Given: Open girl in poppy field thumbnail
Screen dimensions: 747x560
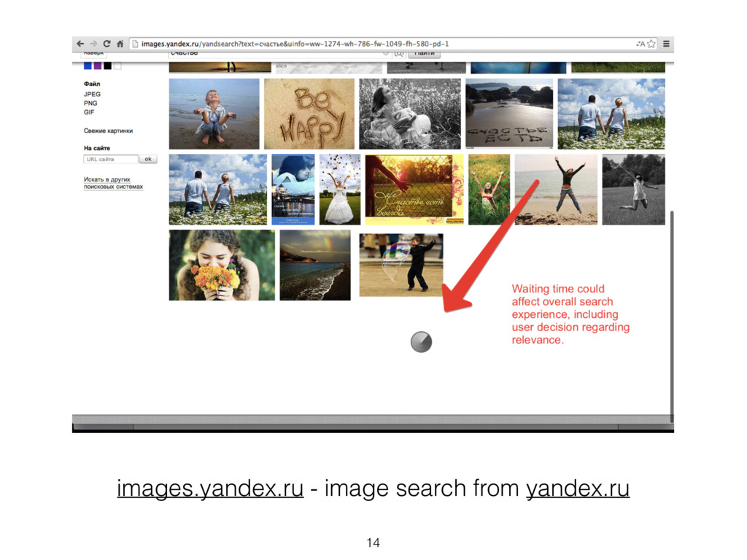Looking at the screenshot, I should pos(489,189).
